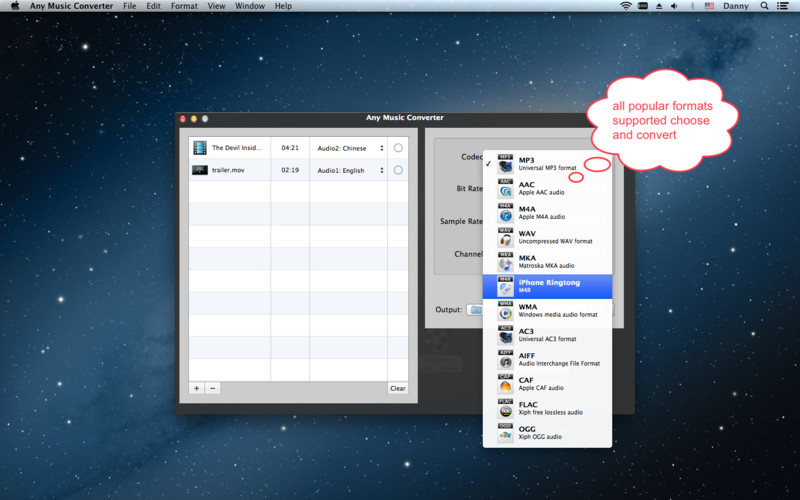Open the Format menu in menu bar
The height and width of the screenshot is (500, 800).
pyautogui.click(x=184, y=6)
